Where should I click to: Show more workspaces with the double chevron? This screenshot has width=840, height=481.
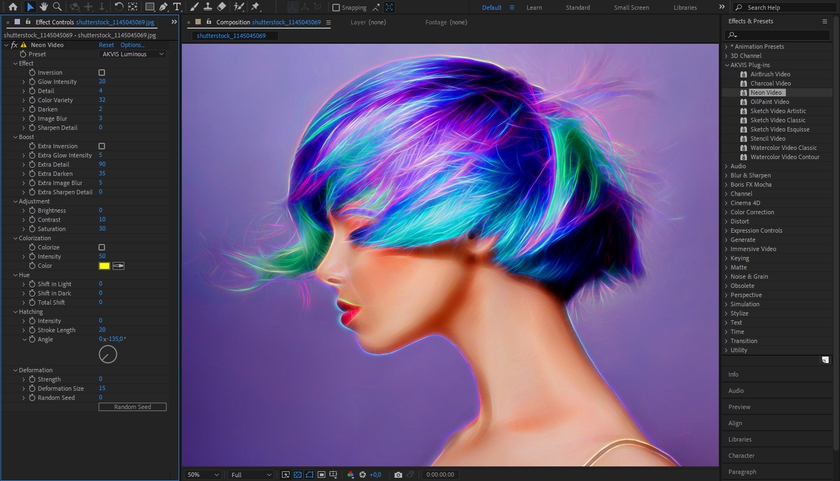(x=722, y=7)
